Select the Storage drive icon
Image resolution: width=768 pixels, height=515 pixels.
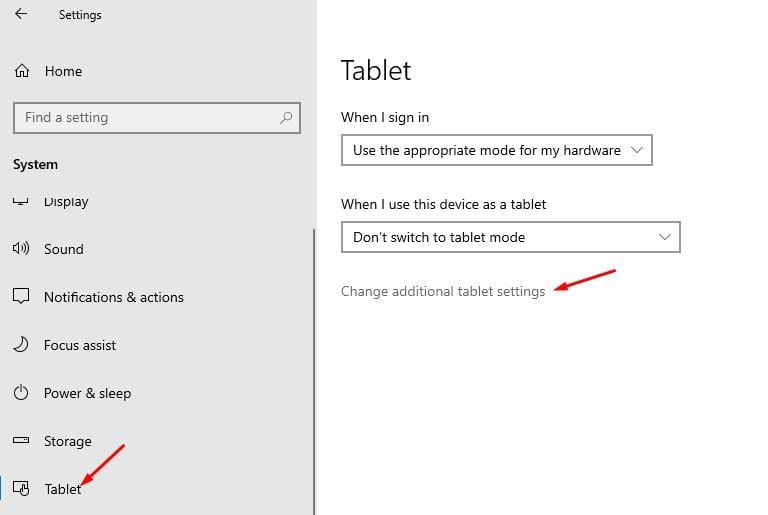[x=21, y=440]
